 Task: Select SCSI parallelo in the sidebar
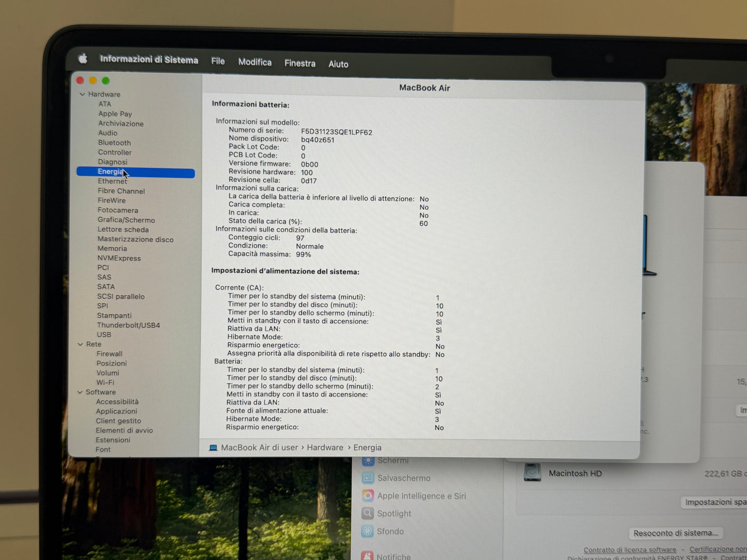pyautogui.click(x=121, y=297)
